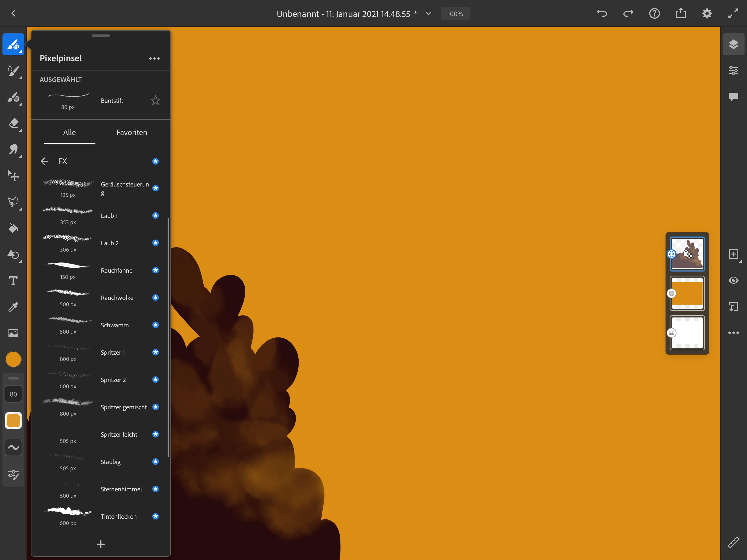747x560 pixels.
Task: Open Layer properties panel icon
Action: (733, 71)
